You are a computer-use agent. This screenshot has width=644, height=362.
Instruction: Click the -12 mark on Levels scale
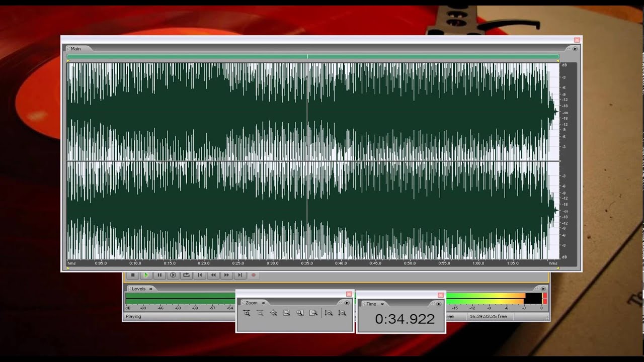472,308
